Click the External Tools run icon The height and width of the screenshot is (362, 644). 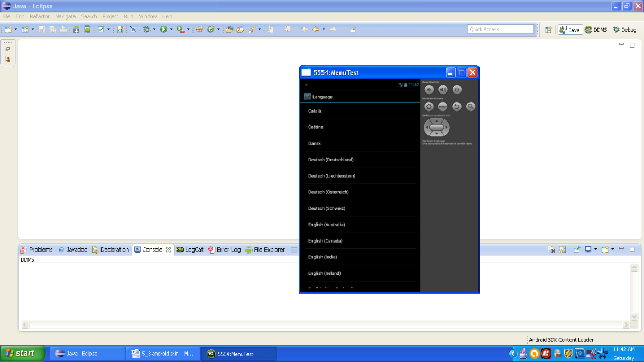coord(180,30)
